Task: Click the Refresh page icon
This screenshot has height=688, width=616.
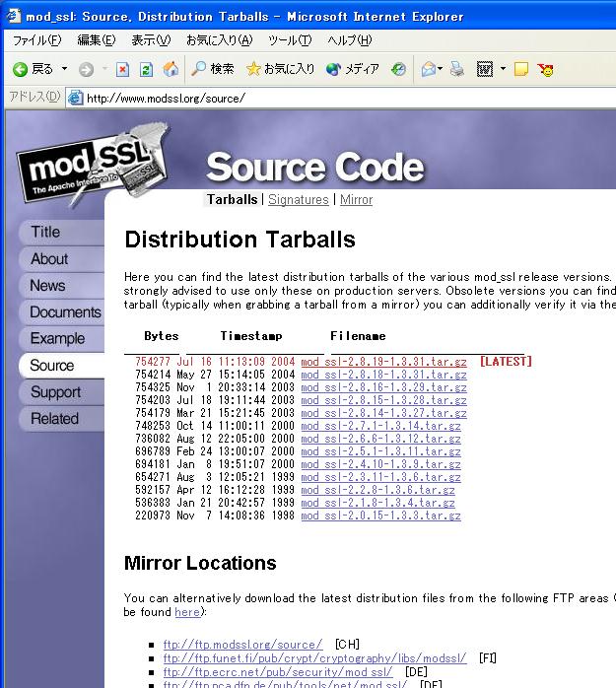Action: click(x=146, y=69)
